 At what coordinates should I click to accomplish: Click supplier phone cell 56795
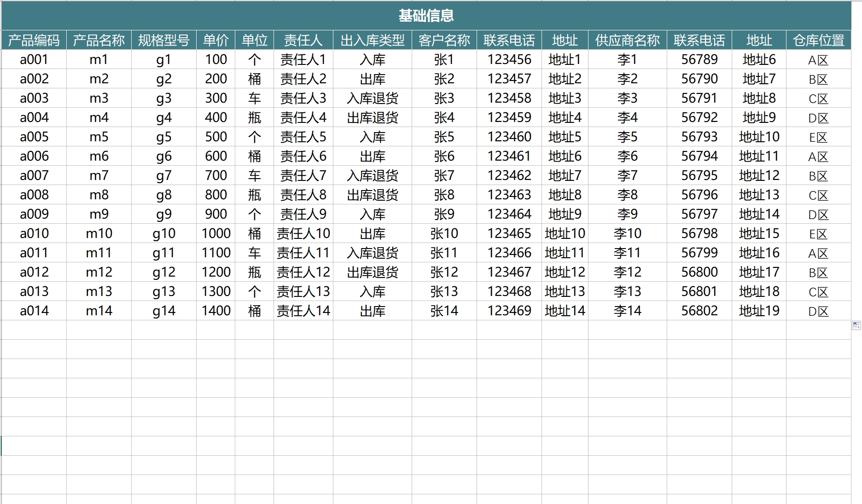[699, 175]
